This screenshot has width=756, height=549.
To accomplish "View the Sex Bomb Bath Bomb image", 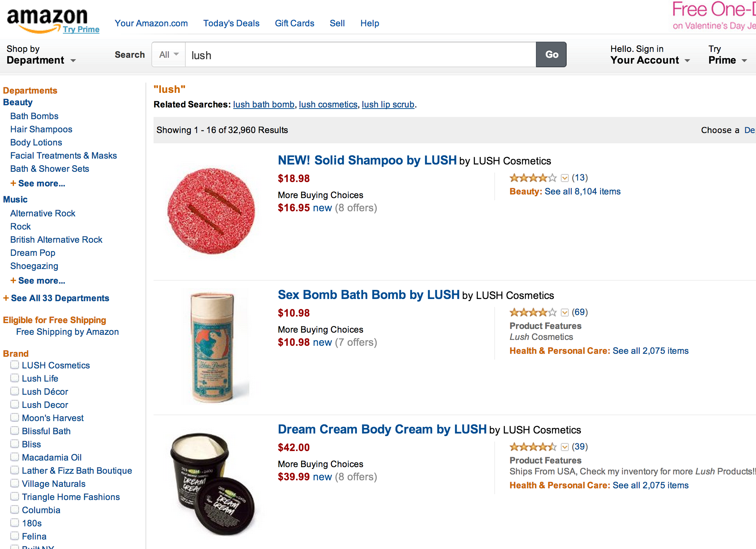I will pos(212,347).
